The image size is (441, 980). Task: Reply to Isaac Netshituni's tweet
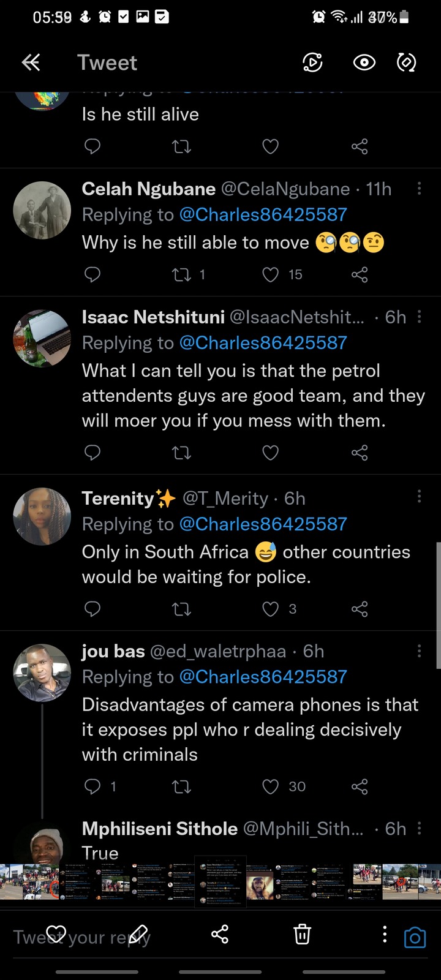pos(92,453)
